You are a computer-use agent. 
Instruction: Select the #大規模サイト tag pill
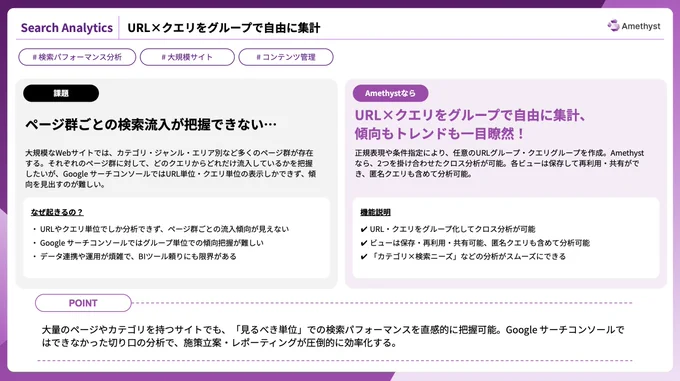187,57
